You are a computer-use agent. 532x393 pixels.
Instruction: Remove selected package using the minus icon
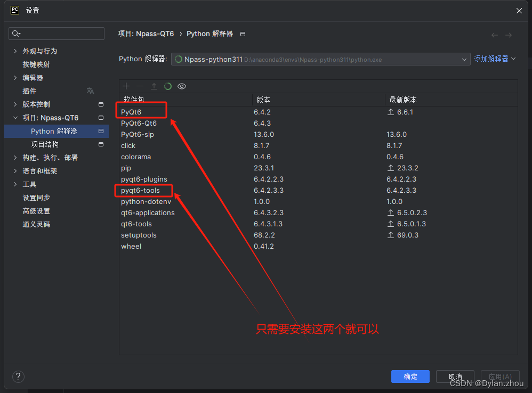click(x=140, y=86)
